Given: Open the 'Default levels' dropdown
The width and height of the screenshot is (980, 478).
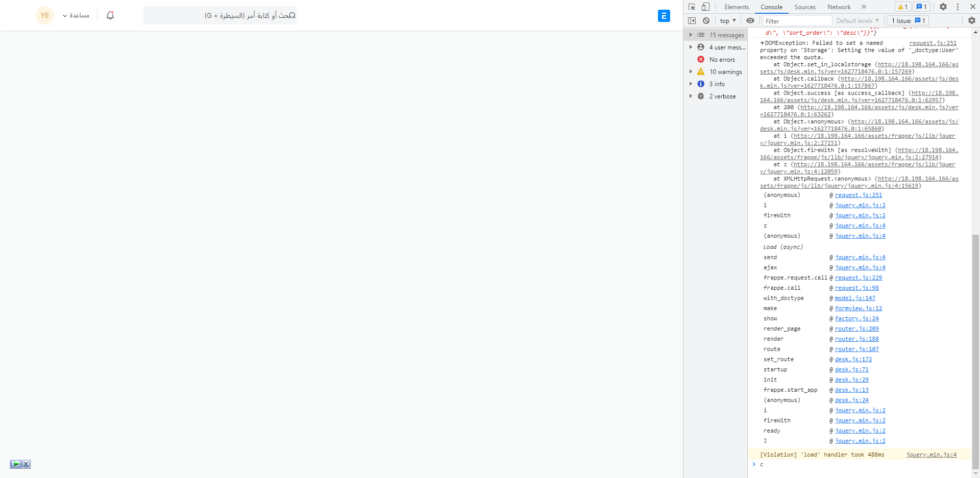Looking at the screenshot, I should point(857,20).
